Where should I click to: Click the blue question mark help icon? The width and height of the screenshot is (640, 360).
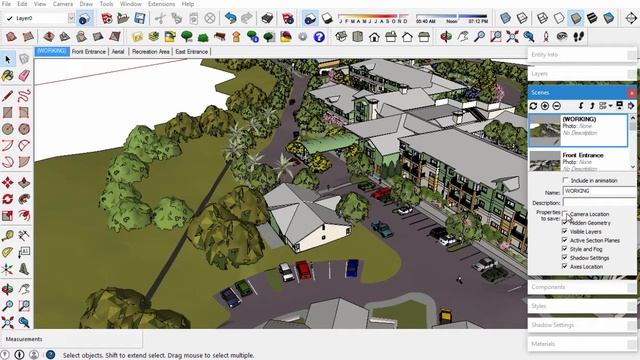(319, 37)
